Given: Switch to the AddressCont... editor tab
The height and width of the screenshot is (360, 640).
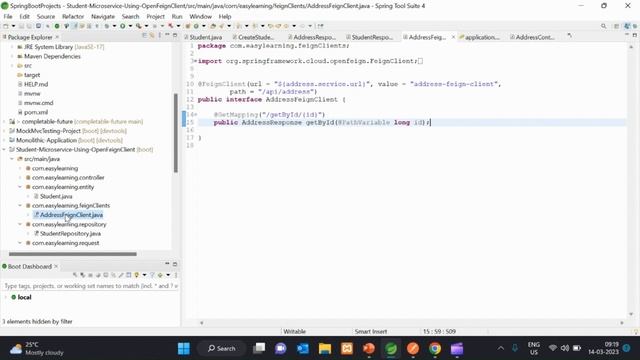Looking at the screenshot, I should [x=532, y=37].
